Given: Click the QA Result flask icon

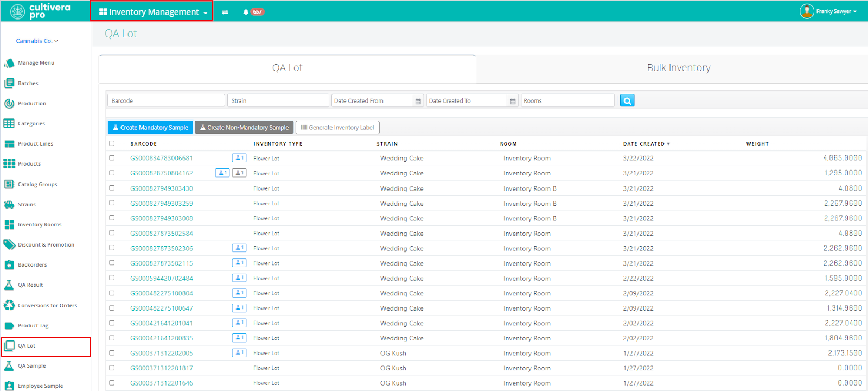Looking at the screenshot, I should pos(9,285).
